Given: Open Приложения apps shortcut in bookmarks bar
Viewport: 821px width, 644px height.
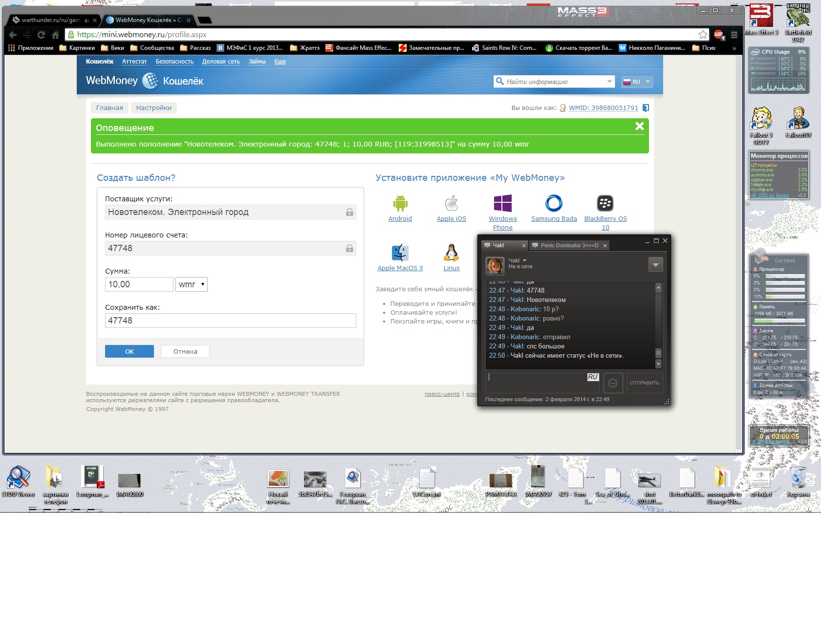Looking at the screenshot, I should tap(31, 48).
